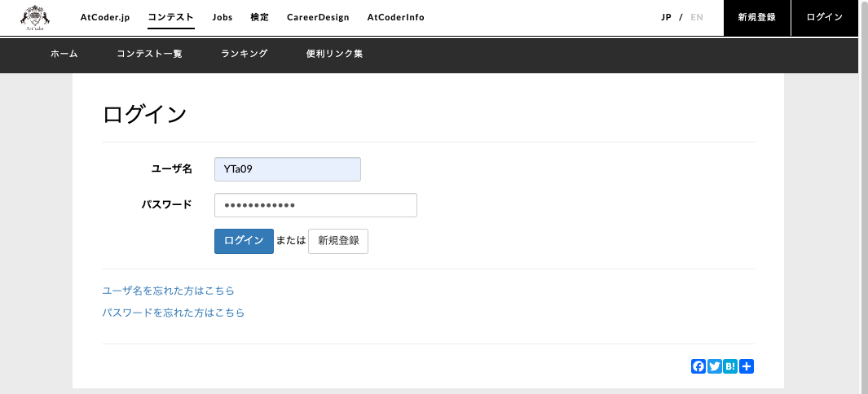Image resolution: width=868 pixels, height=394 pixels.
Task: Select the コンテスト top navigation item
Action: coord(171,17)
